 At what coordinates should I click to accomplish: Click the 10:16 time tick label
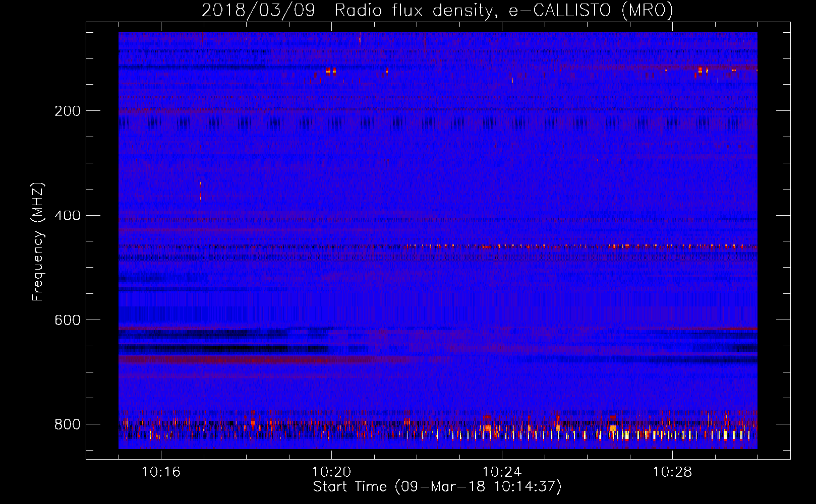tap(161, 472)
